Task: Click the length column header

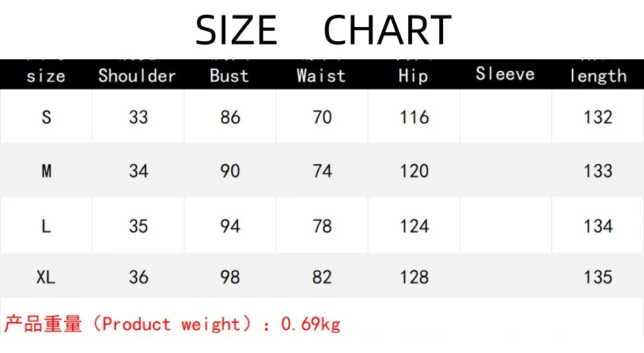Action: click(x=598, y=76)
